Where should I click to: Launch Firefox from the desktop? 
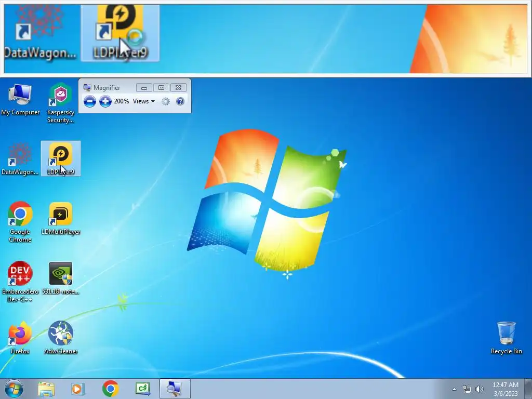coord(20,338)
